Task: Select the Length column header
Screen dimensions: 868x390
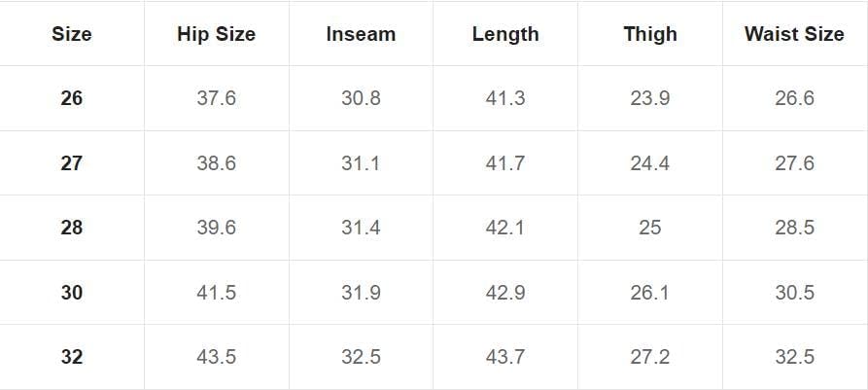Action: tap(505, 34)
